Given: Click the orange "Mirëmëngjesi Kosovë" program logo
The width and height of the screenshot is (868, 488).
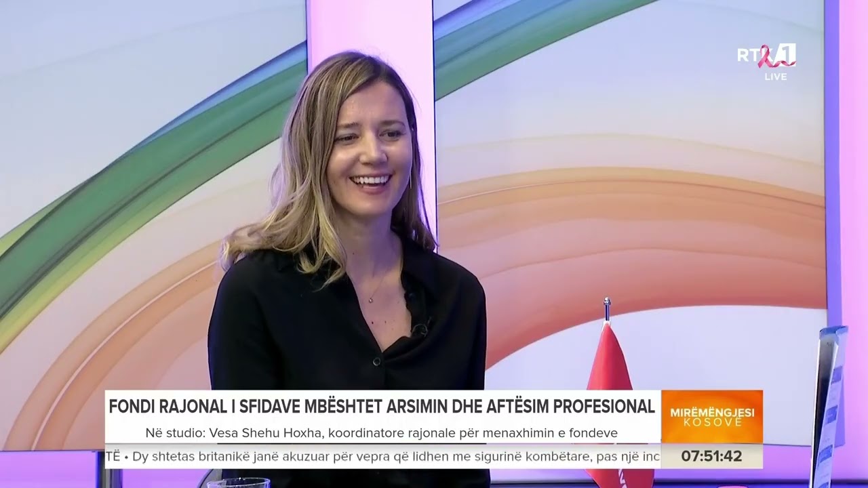Looking at the screenshot, I should click(712, 417).
